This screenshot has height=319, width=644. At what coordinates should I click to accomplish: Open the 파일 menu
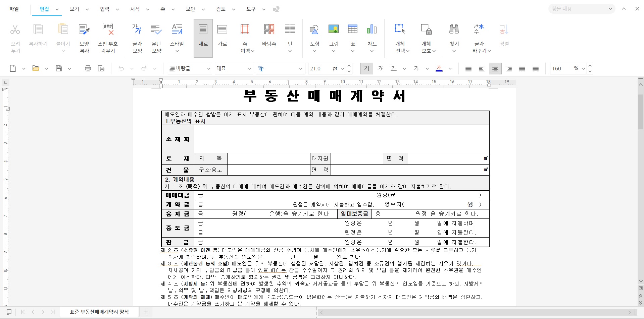point(14,9)
